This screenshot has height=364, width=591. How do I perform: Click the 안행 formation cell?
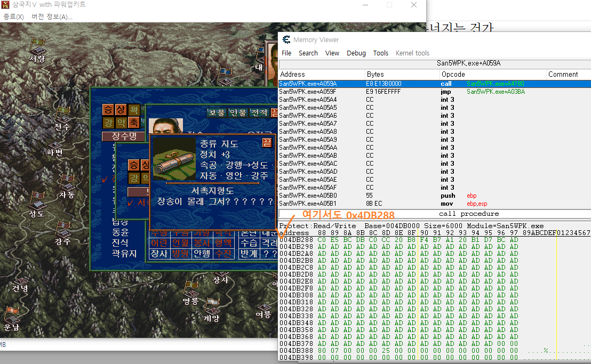pyautogui.click(x=202, y=254)
